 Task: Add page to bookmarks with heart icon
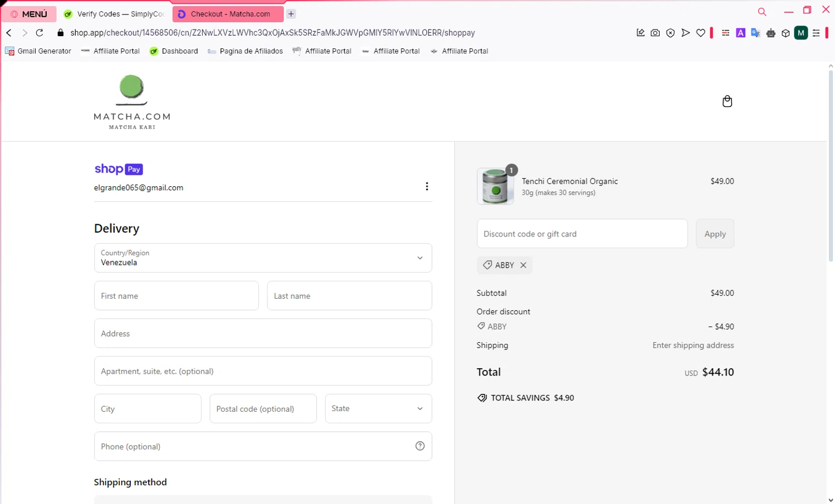[x=701, y=33]
